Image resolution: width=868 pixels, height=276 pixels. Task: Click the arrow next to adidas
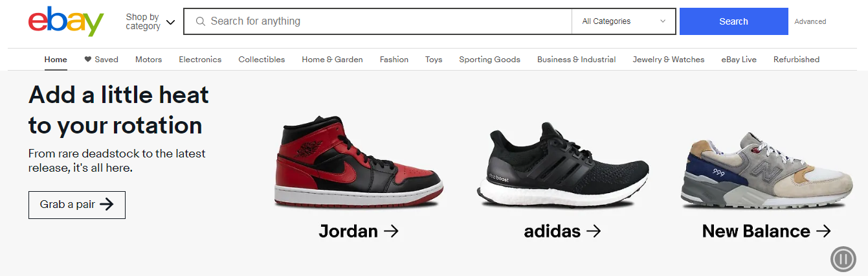click(x=594, y=231)
